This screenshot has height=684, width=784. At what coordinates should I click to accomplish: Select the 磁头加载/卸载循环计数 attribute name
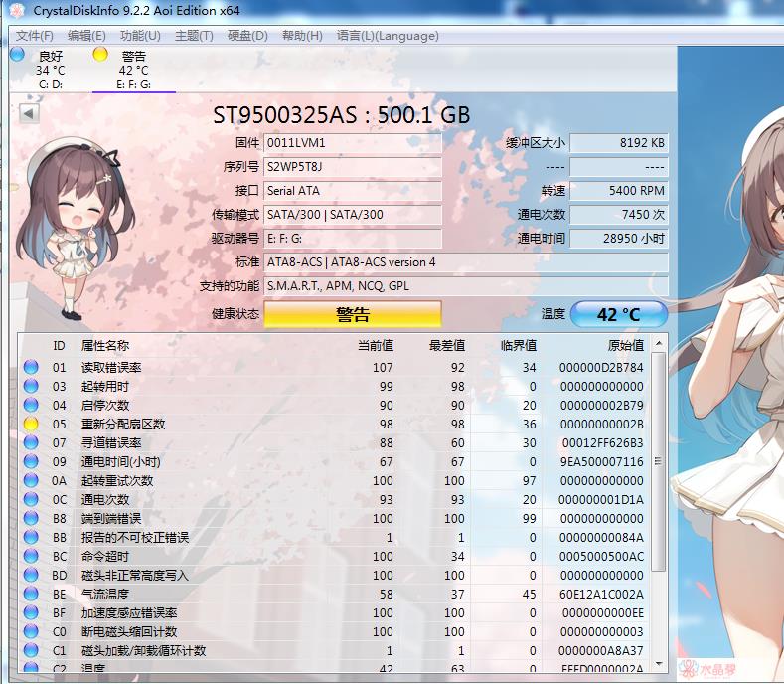[x=143, y=650]
